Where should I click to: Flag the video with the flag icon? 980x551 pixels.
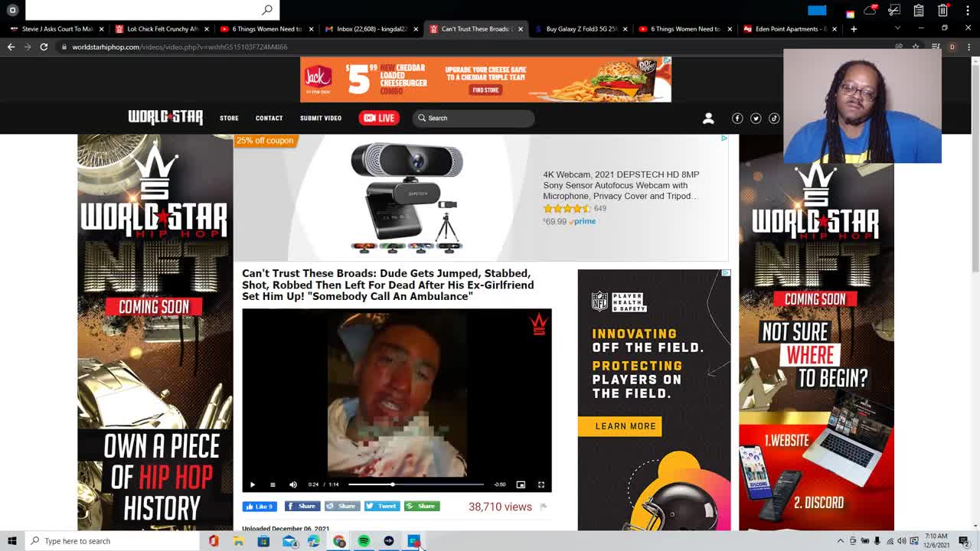[544, 507]
